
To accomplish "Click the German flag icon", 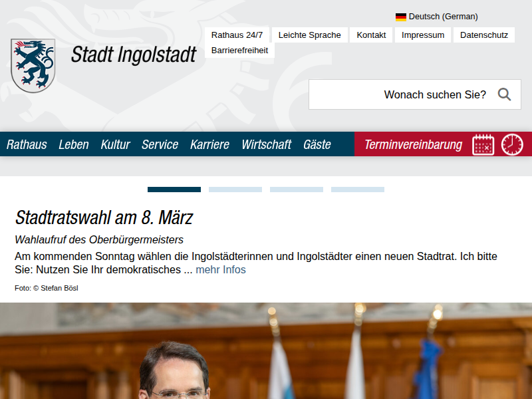I will pyautogui.click(x=401, y=17).
